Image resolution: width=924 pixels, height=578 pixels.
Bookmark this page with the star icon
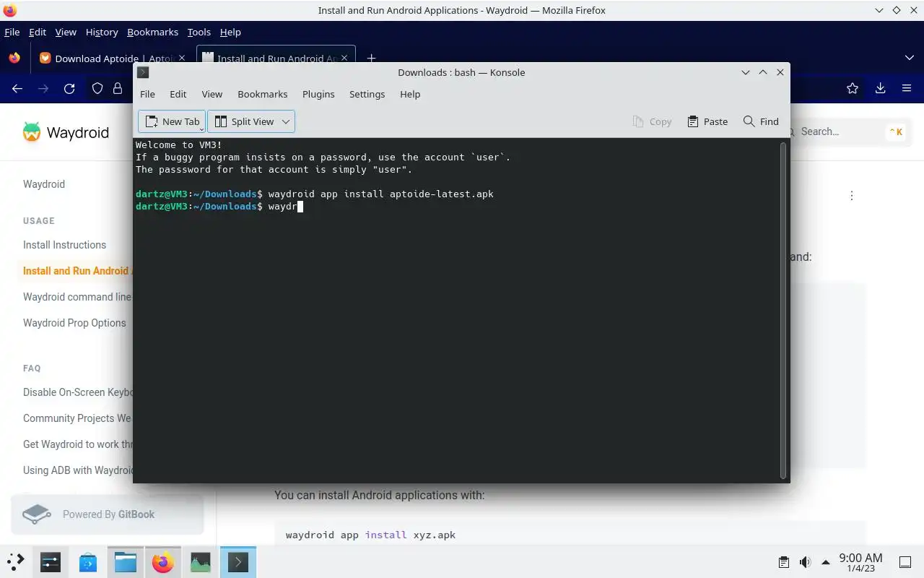pos(853,88)
